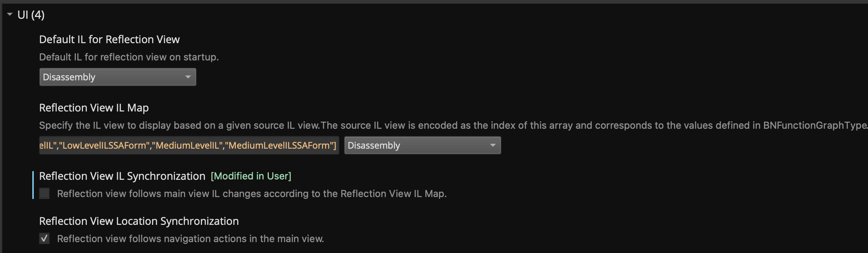Screen dimensions: 868x253
Task: Open the Reflection View IL Map Disassembly dropdown
Action: pos(422,145)
